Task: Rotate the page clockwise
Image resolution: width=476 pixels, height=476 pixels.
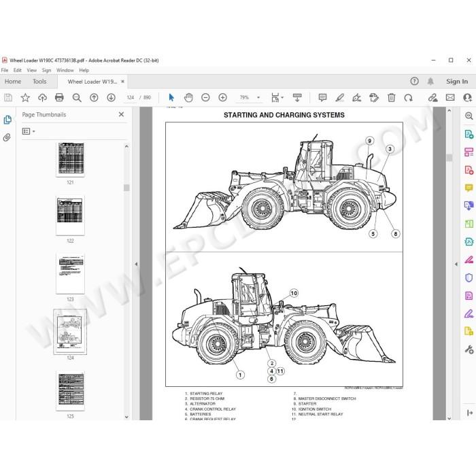Action: pyautogui.click(x=408, y=97)
